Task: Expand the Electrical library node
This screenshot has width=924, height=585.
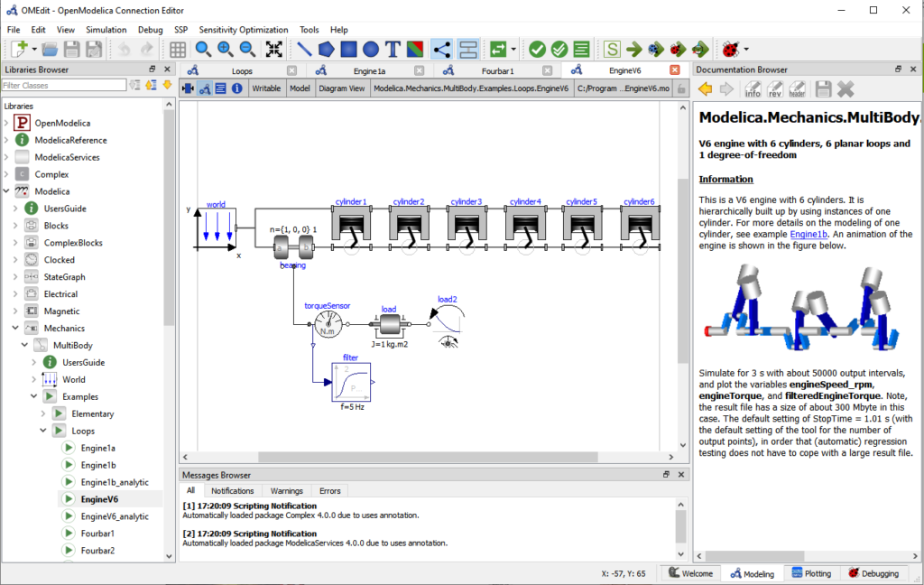Action: pyautogui.click(x=16, y=293)
